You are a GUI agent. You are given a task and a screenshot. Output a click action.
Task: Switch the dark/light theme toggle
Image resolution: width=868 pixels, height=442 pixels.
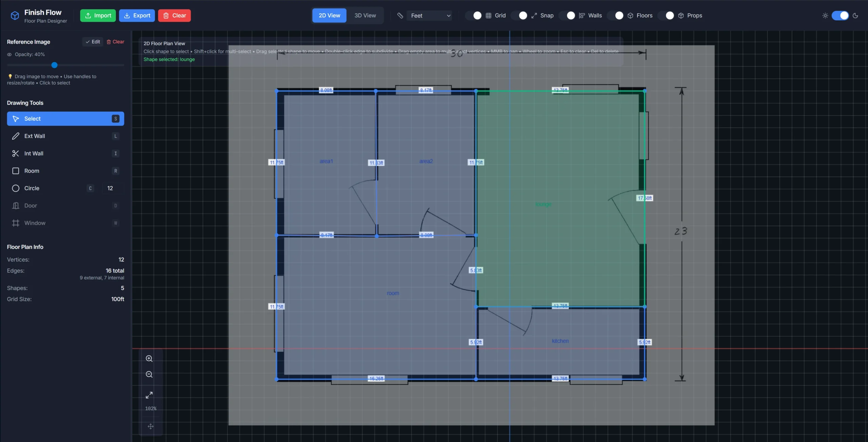coord(840,16)
